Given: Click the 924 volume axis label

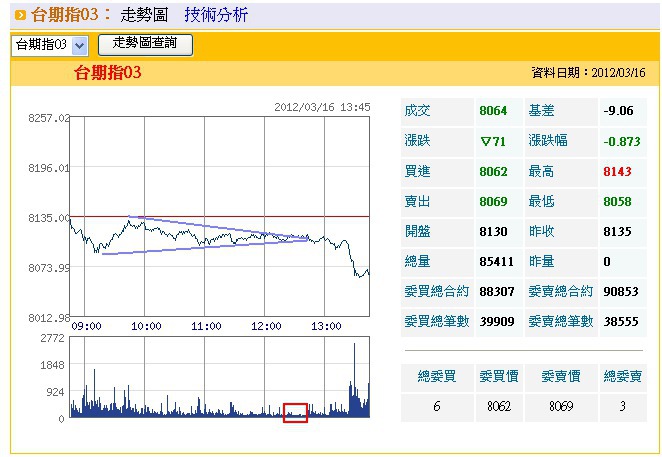Looking at the screenshot, I should [56, 392].
